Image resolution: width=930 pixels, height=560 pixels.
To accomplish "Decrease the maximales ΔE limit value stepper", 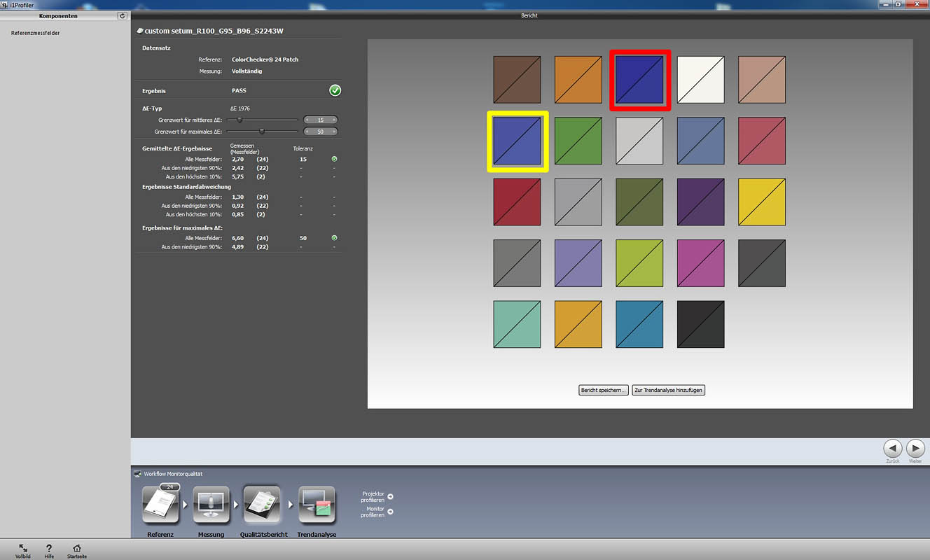I will coord(307,132).
